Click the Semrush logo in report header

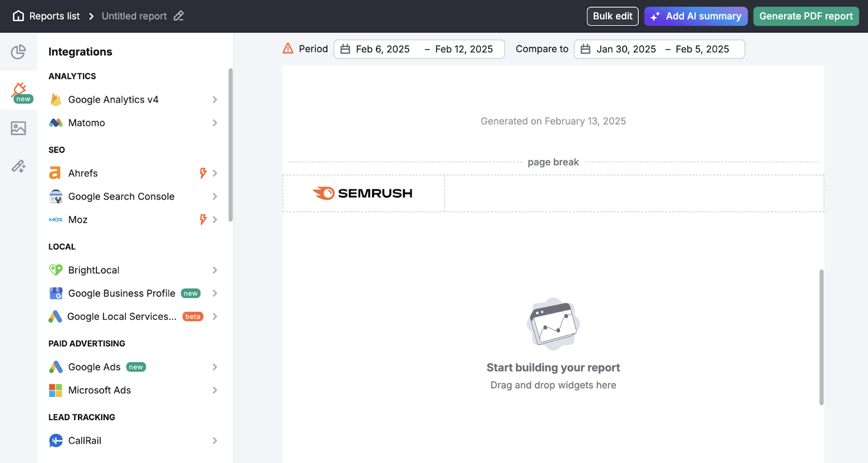pos(362,193)
